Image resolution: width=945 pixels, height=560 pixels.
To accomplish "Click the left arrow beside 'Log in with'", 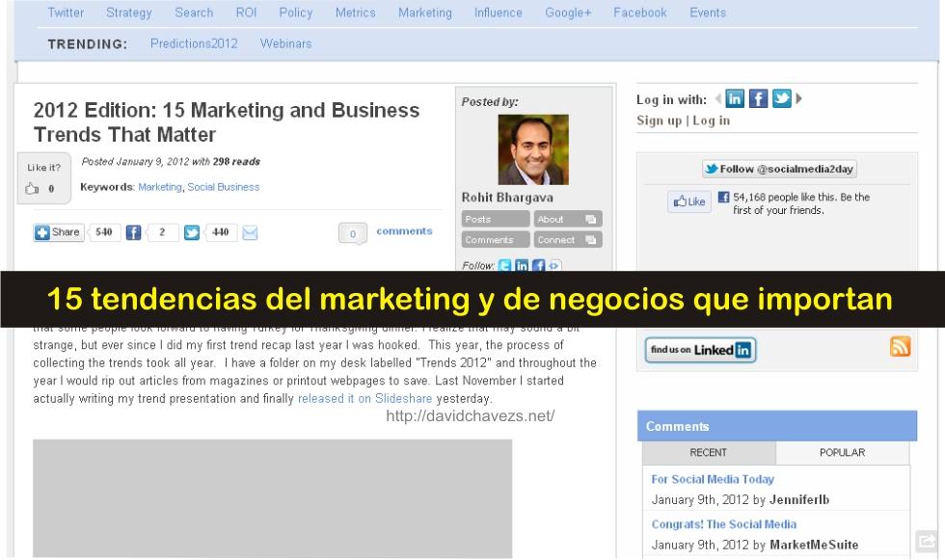I will tap(718, 97).
